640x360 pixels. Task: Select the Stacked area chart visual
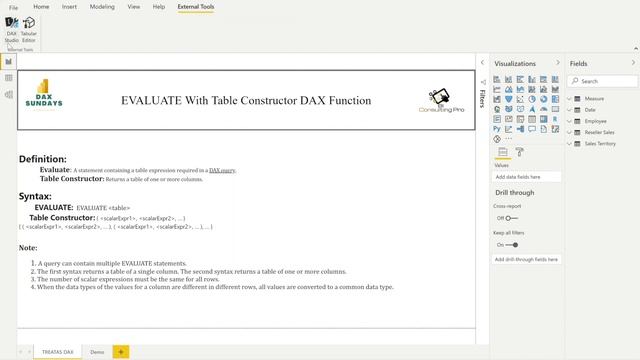pos(520,89)
